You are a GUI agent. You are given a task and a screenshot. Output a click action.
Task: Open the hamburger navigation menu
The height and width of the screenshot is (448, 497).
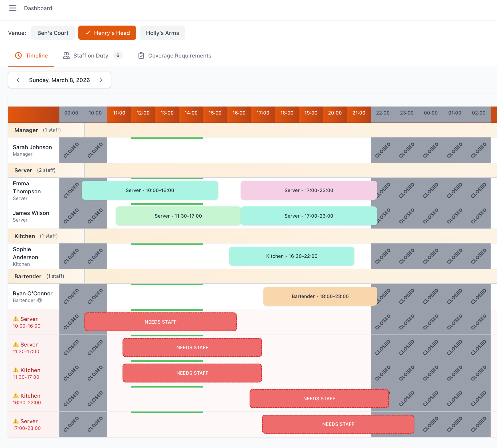(x=13, y=8)
